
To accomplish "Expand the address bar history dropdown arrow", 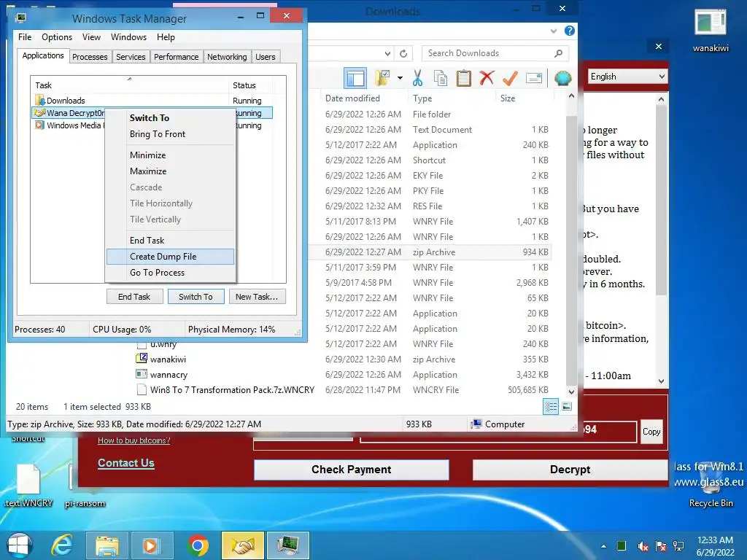I will 388,53.
